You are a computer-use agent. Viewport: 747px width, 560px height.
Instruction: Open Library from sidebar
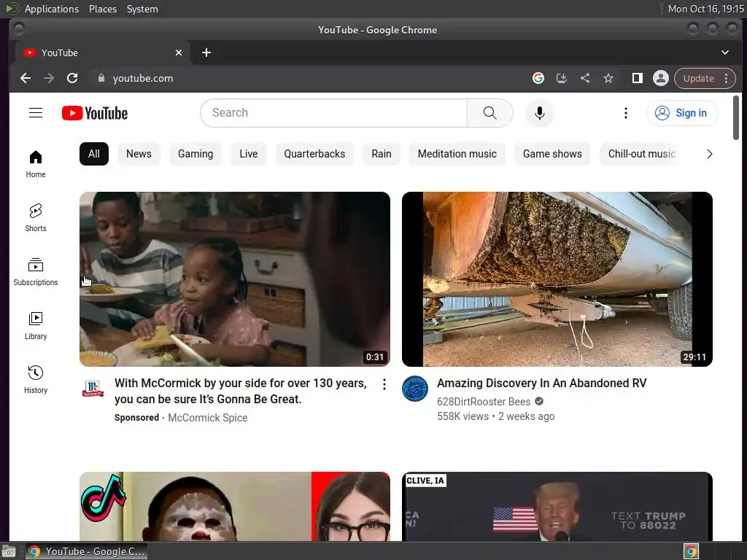coord(36,326)
